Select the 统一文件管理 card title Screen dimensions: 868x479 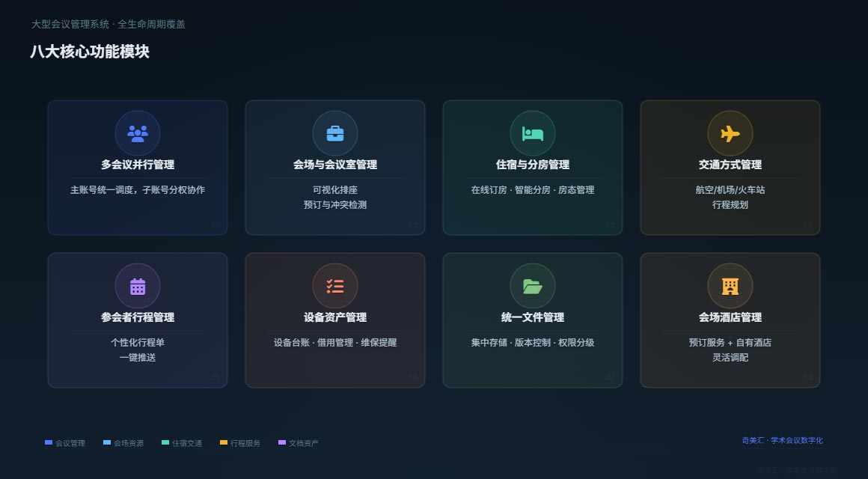coord(533,317)
